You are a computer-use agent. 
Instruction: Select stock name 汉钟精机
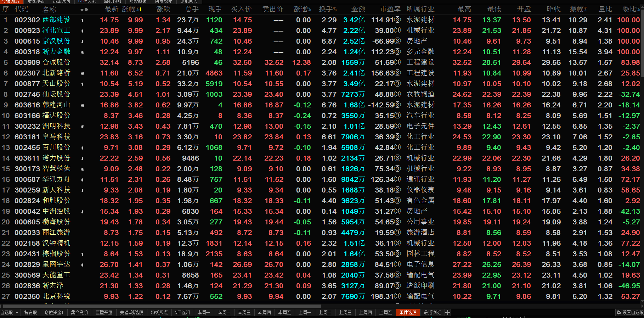coord(56,243)
